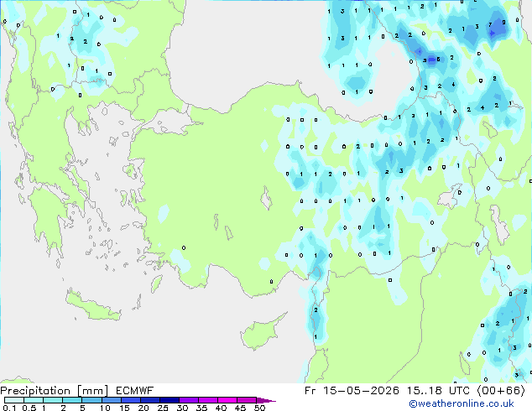Choose the 30–35 mm purple legend swatch
Viewport: 532px width, 411px height.
pyautogui.click(x=189, y=400)
